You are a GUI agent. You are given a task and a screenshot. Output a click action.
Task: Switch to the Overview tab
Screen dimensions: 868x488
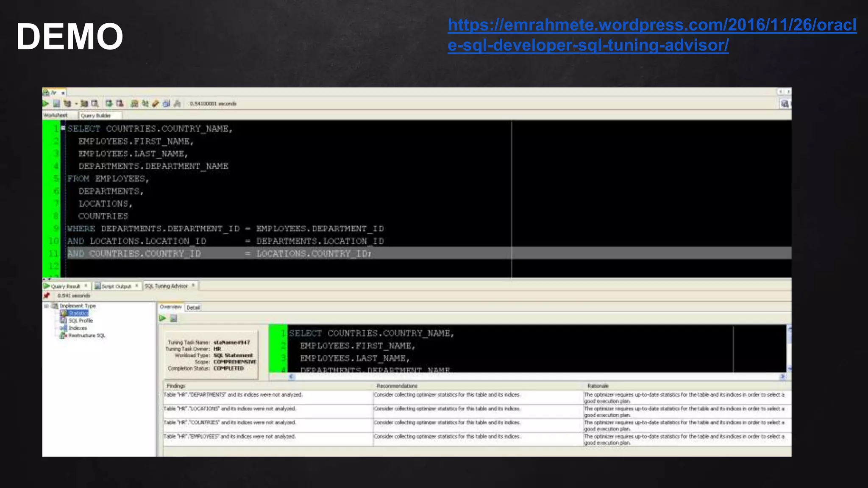(171, 307)
